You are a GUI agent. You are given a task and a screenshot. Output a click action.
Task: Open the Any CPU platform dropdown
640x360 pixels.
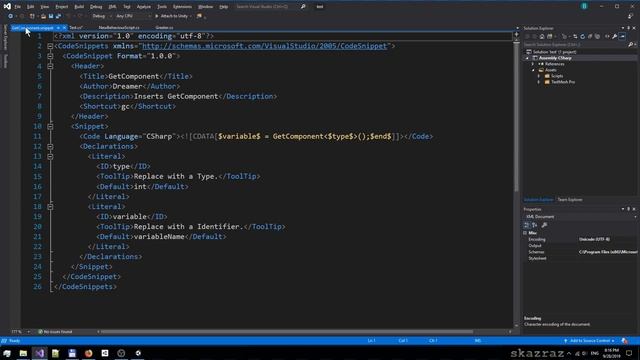(133, 16)
